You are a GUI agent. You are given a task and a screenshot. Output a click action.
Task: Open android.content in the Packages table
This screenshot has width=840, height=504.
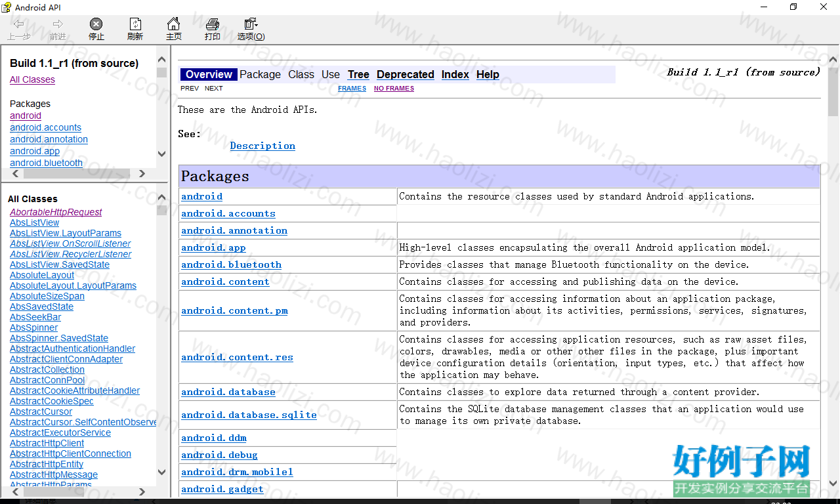coord(225,282)
